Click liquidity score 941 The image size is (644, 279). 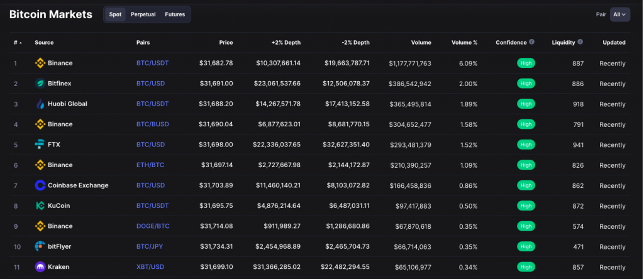click(578, 145)
